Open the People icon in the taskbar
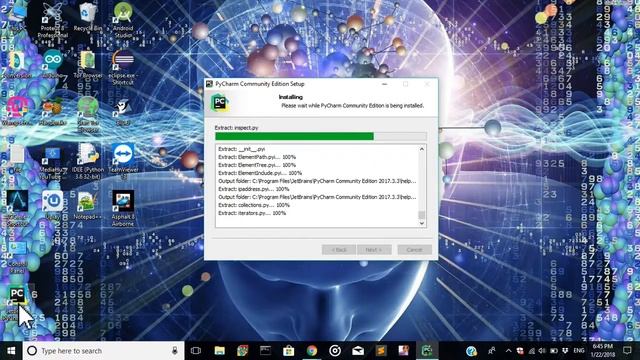 pos(492,351)
